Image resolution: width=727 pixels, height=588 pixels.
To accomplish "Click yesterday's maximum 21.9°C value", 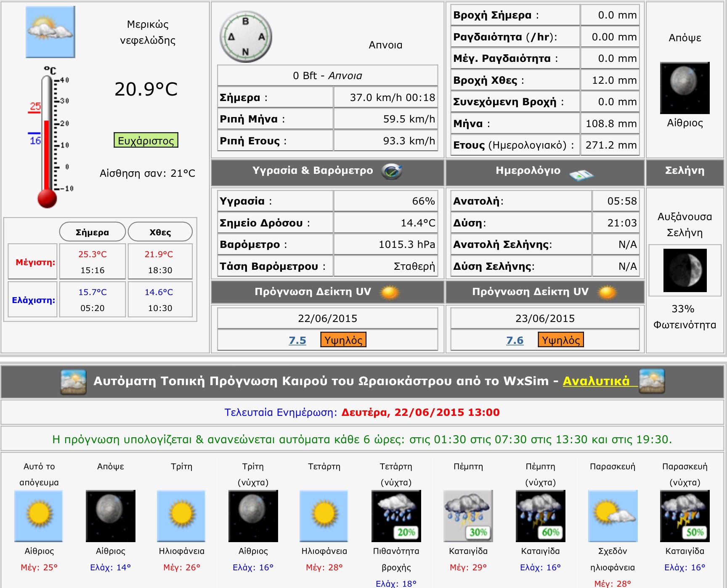I will [x=159, y=254].
